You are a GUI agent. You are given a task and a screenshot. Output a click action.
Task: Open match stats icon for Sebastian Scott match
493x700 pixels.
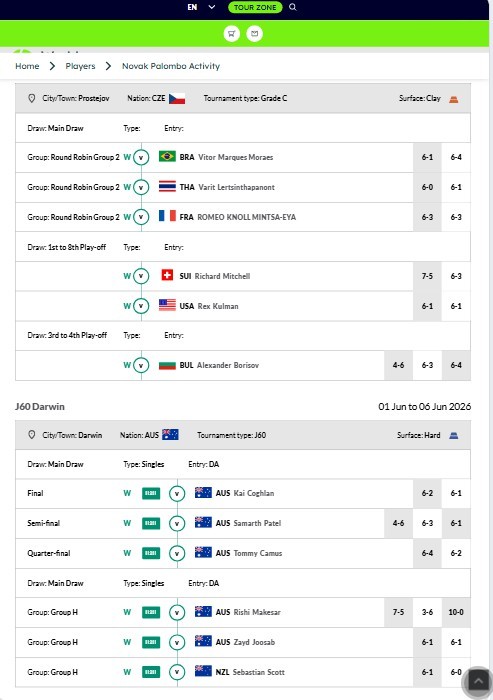151,672
